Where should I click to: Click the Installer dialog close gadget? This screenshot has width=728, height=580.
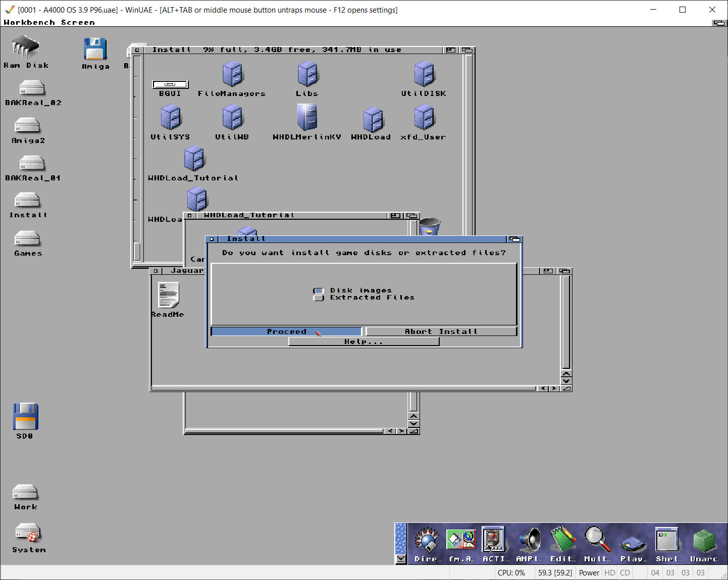coord(212,239)
